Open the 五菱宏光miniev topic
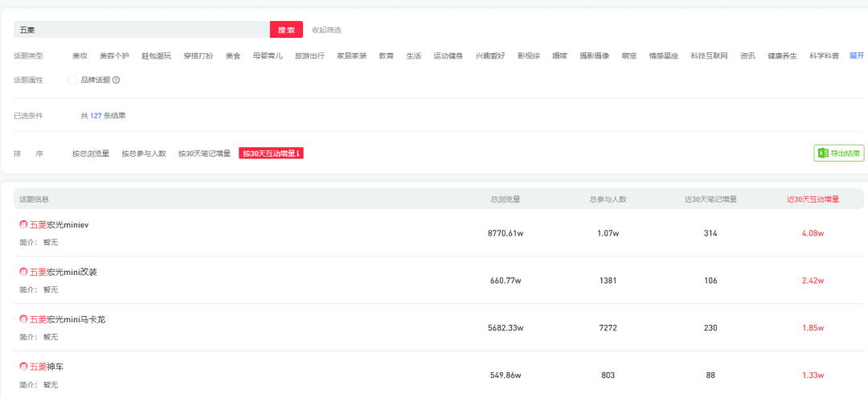The height and width of the screenshot is (398, 868). coord(59,225)
